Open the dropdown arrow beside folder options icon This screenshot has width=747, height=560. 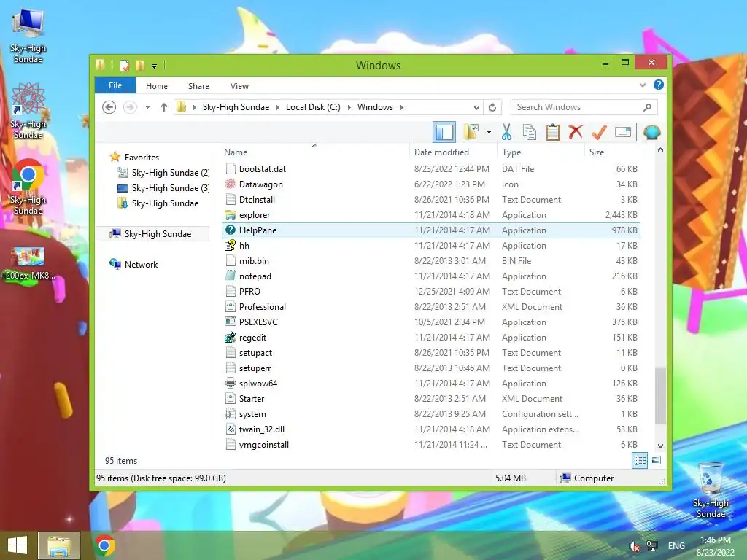coord(489,132)
